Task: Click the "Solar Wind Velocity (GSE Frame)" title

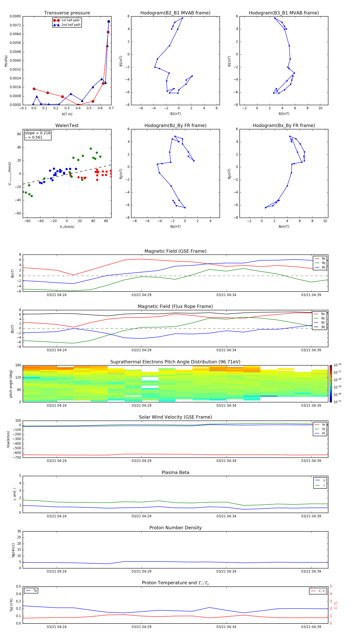Action: [175, 417]
